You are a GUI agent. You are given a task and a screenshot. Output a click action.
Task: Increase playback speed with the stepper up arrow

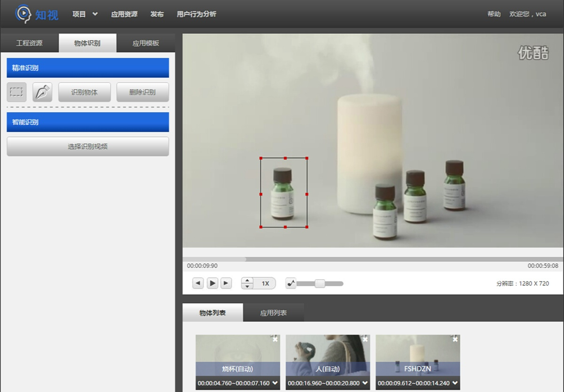coord(248,281)
